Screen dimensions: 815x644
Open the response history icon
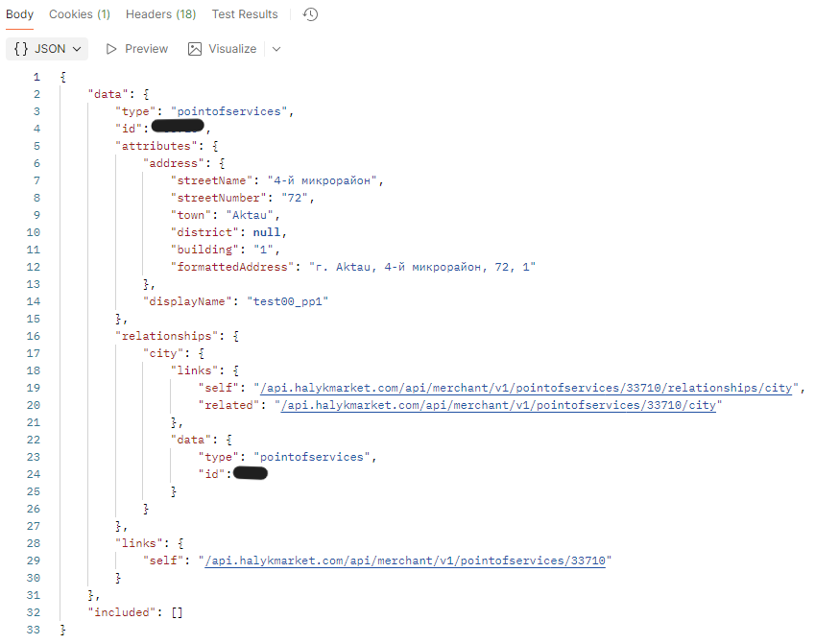coord(310,14)
